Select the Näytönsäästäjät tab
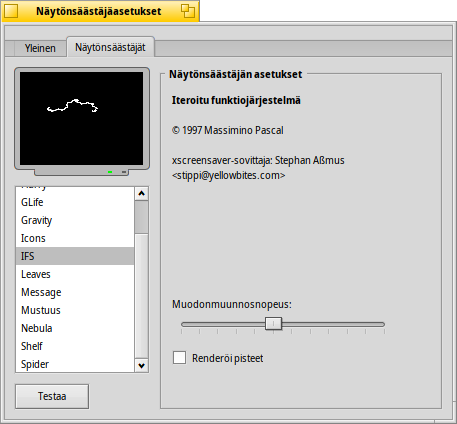 [110, 47]
